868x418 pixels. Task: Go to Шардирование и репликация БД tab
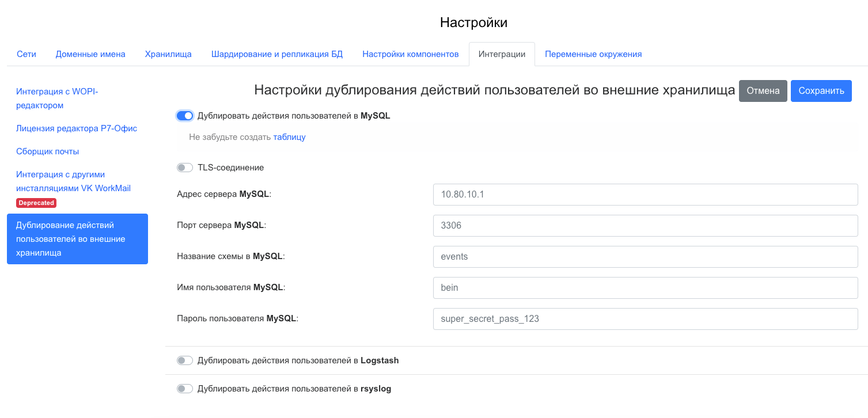coord(277,54)
